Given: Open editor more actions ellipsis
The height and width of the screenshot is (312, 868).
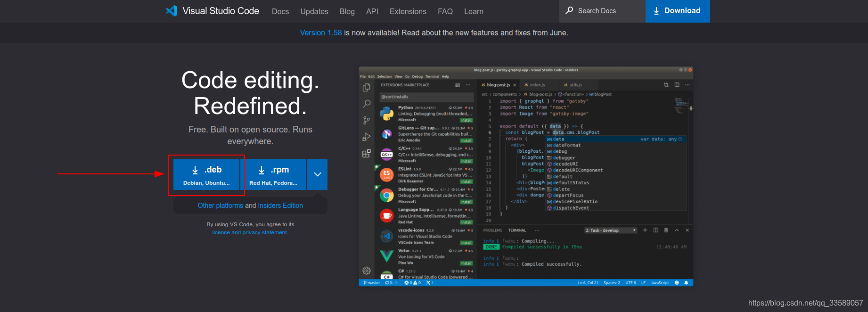Looking at the screenshot, I should pyautogui.click(x=687, y=85).
